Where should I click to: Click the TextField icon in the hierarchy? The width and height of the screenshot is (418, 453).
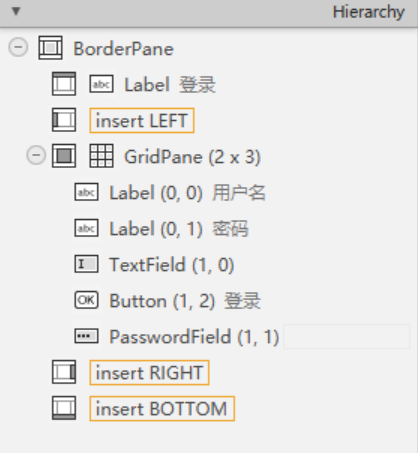coord(86,264)
